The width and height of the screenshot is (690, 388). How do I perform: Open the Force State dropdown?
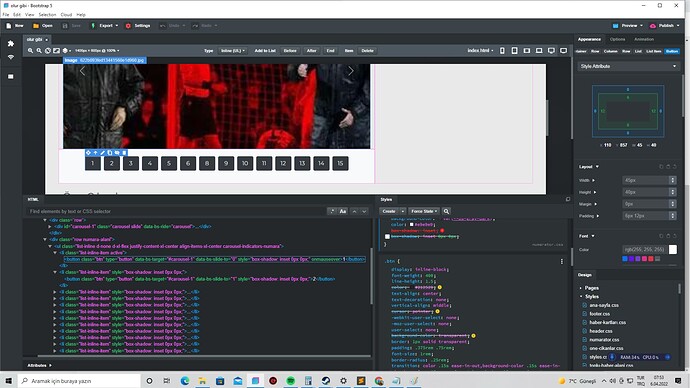424,212
